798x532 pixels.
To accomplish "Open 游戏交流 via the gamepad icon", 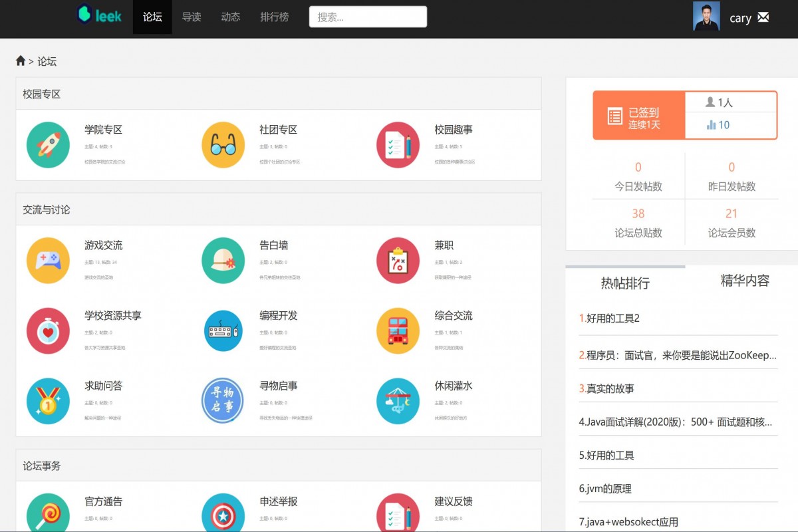I will click(x=47, y=260).
